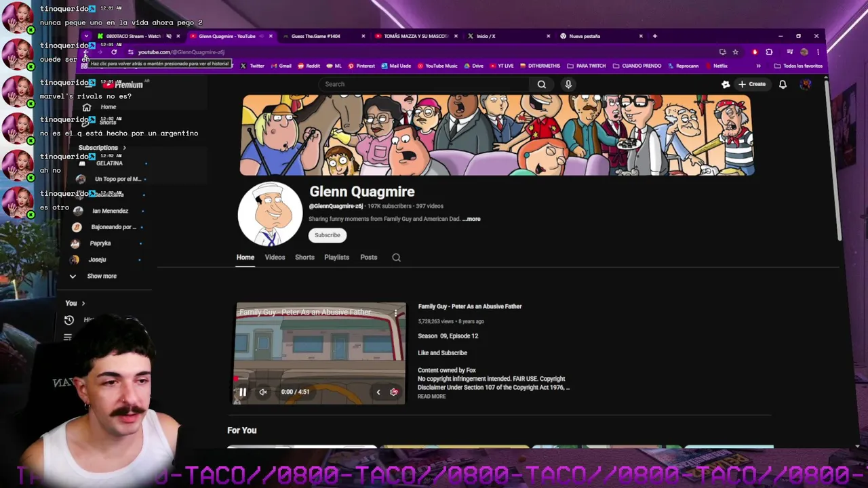Pause the featured video
868x488 pixels.
point(242,392)
